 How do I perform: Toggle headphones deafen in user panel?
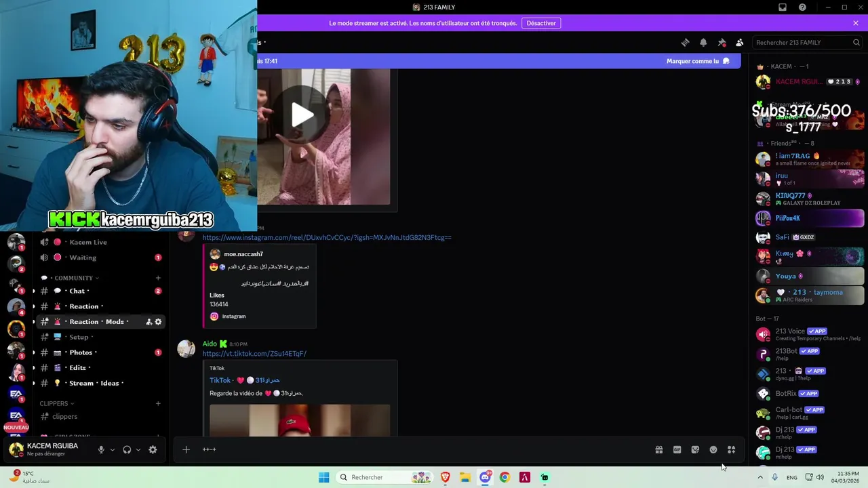click(127, 449)
